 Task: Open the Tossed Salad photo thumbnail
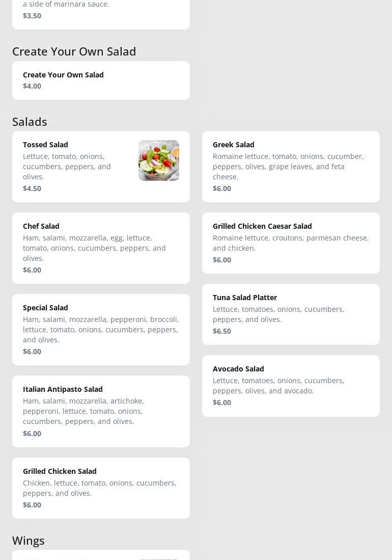click(x=158, y=161)
